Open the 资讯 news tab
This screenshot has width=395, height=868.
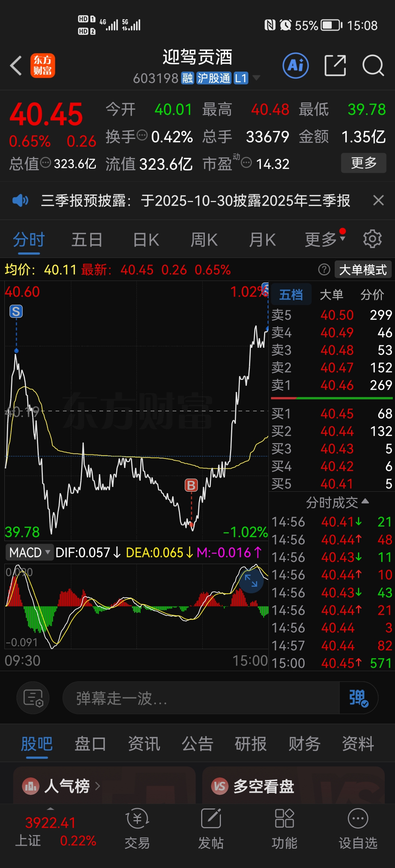coord(144,744)
